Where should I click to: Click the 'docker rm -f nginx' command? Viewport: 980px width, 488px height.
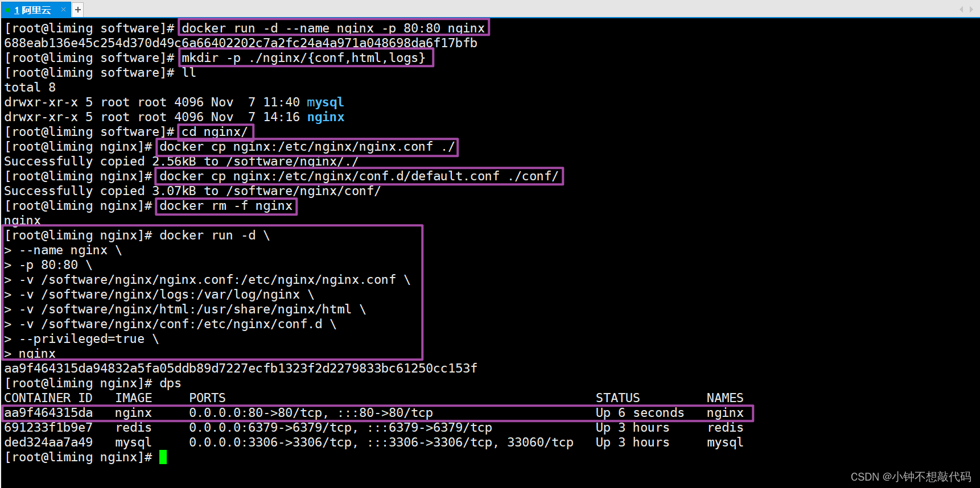click(226, 206)
